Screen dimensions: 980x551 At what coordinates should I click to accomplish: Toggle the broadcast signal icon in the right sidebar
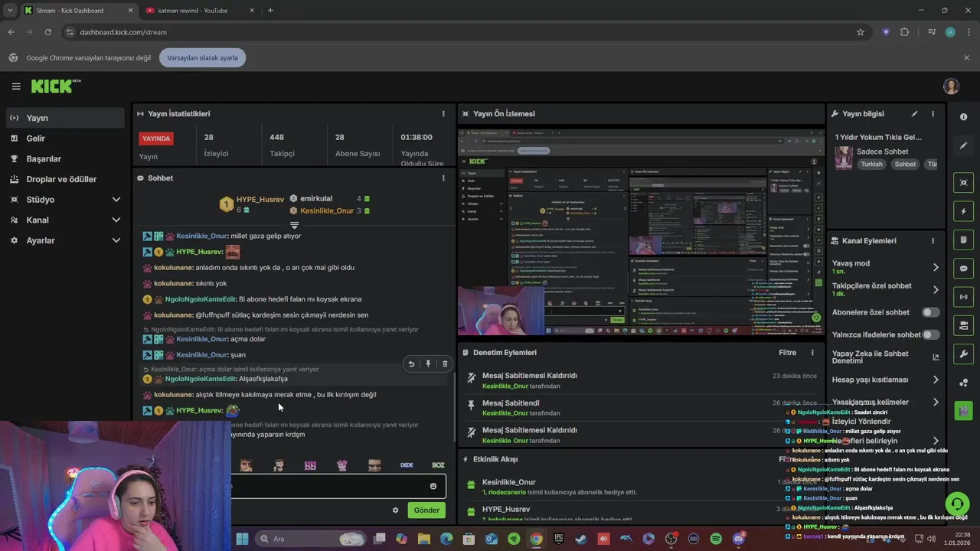coord(963,297)
